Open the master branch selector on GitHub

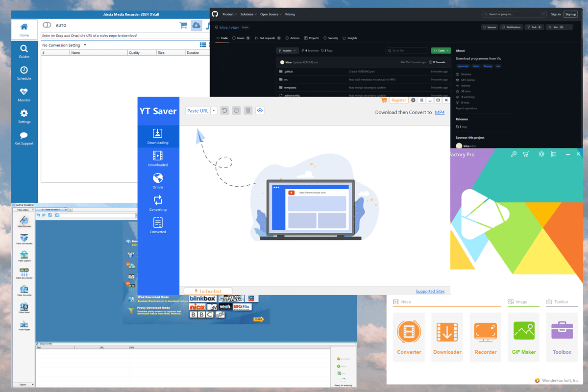[287, 50]
